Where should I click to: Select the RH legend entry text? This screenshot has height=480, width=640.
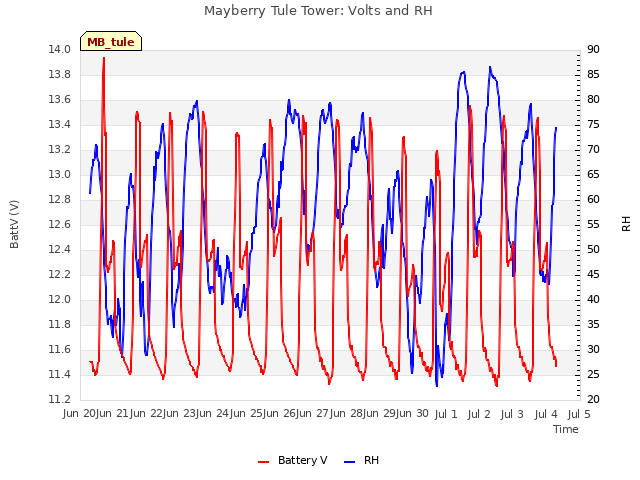pyautogui.click(x=371, y=460)
